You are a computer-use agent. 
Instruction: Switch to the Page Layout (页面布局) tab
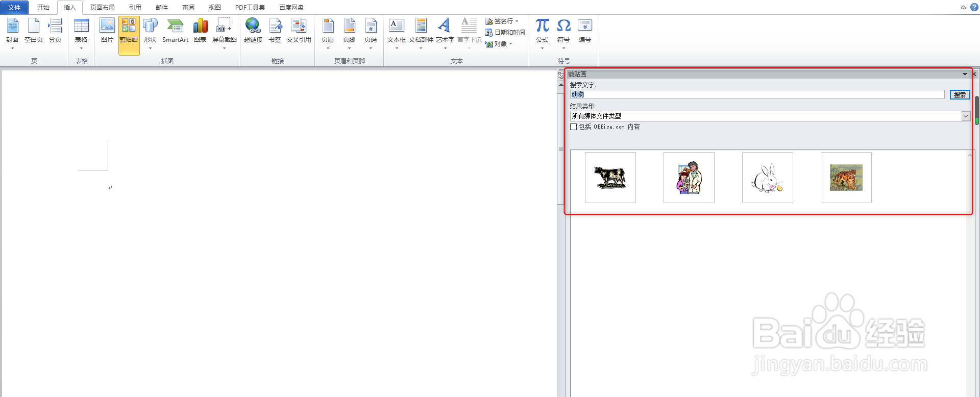pos(103,7)
